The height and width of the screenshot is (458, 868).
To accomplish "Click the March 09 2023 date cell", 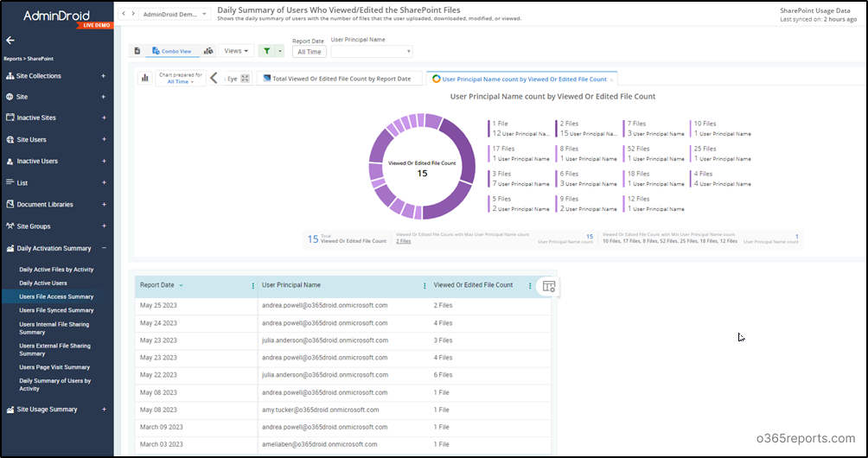I will (x=162, y=427).
